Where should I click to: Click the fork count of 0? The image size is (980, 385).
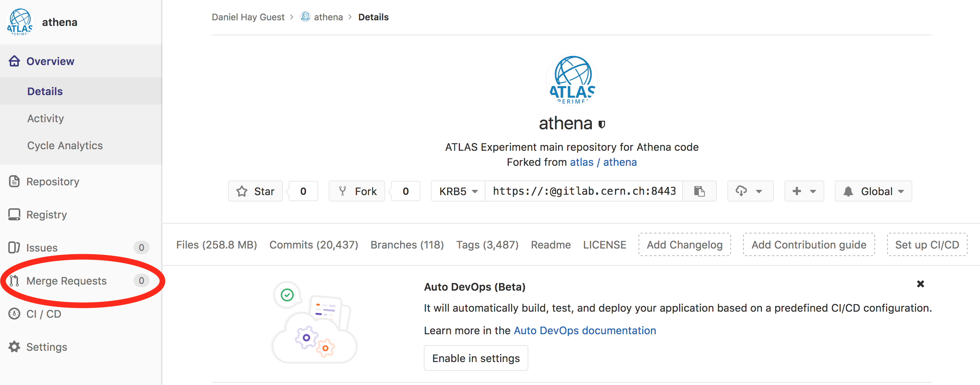(x=405, y=191)
